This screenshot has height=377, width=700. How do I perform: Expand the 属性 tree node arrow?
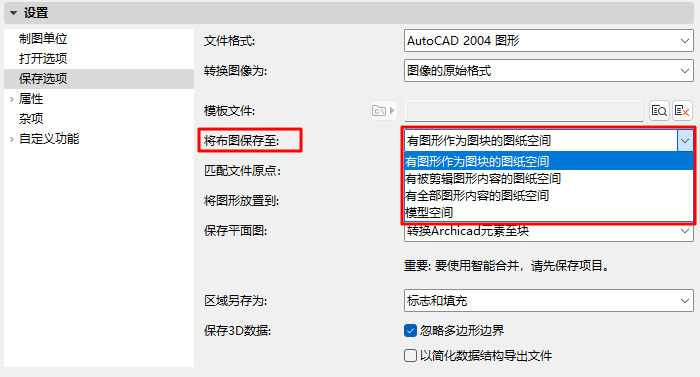coord(12,99)
